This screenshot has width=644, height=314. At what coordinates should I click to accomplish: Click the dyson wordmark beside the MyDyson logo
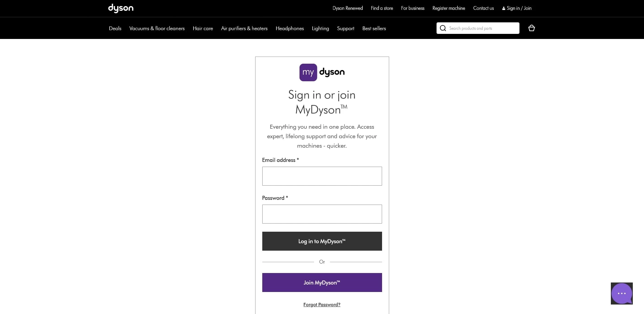pyautogui.click(x=332, y=72)
